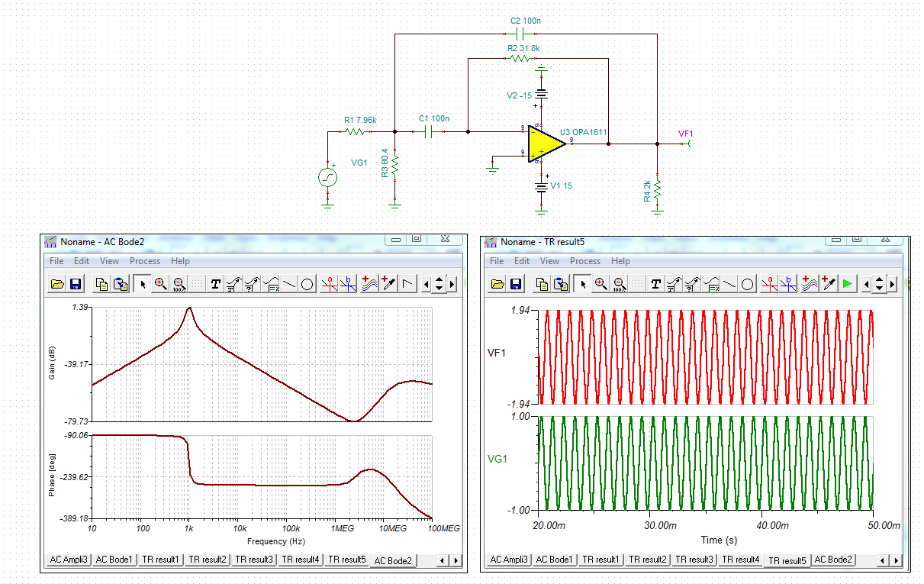Image resolution: width=924 pixels, height=584 pixels.
Task: Add text tool in AC Bode2 toolbar
Action: (x=216, y=284)
